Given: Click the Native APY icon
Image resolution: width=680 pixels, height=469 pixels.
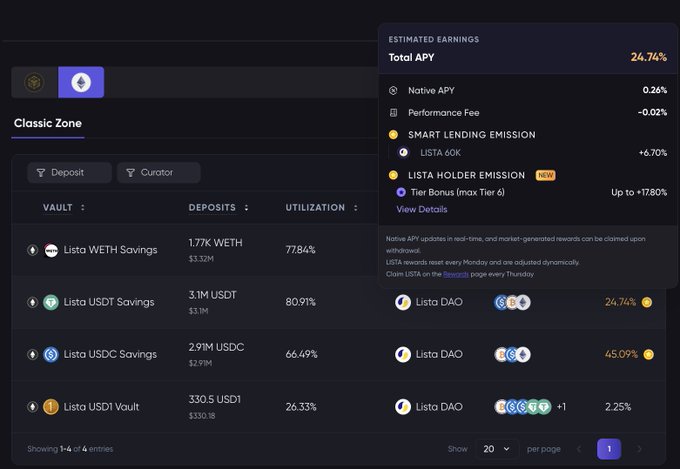Looking at the screenshot, I should [393, 91].
